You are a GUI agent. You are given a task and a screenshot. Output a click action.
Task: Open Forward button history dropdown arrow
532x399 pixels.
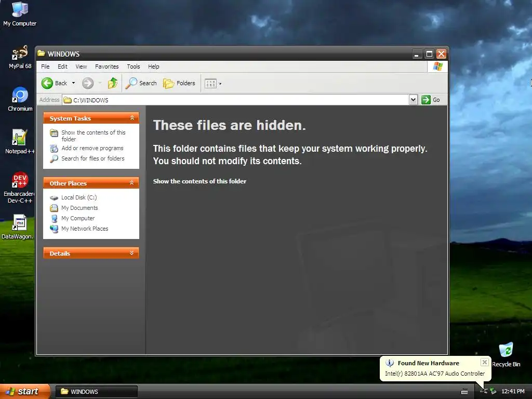click(100, 83)
